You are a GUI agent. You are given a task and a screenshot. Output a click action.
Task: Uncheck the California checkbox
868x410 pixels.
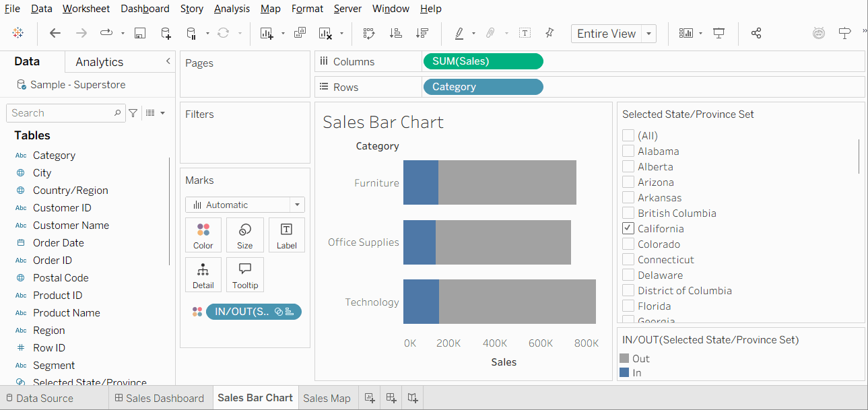point(628,228)
